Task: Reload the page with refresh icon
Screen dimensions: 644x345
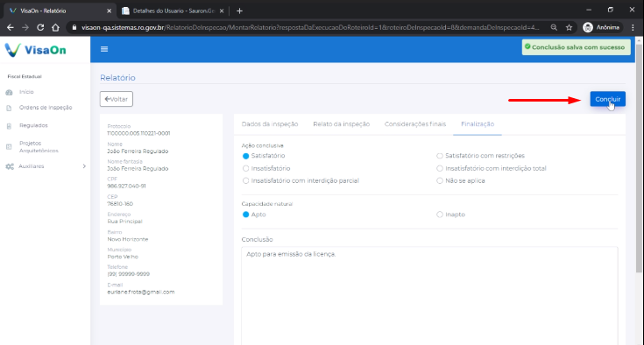Action: point(40,27)
